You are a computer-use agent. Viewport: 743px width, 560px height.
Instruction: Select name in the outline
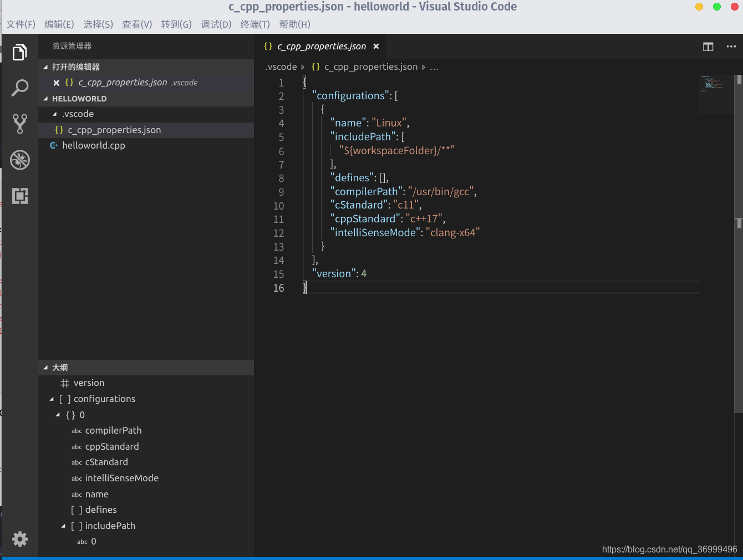146,494
